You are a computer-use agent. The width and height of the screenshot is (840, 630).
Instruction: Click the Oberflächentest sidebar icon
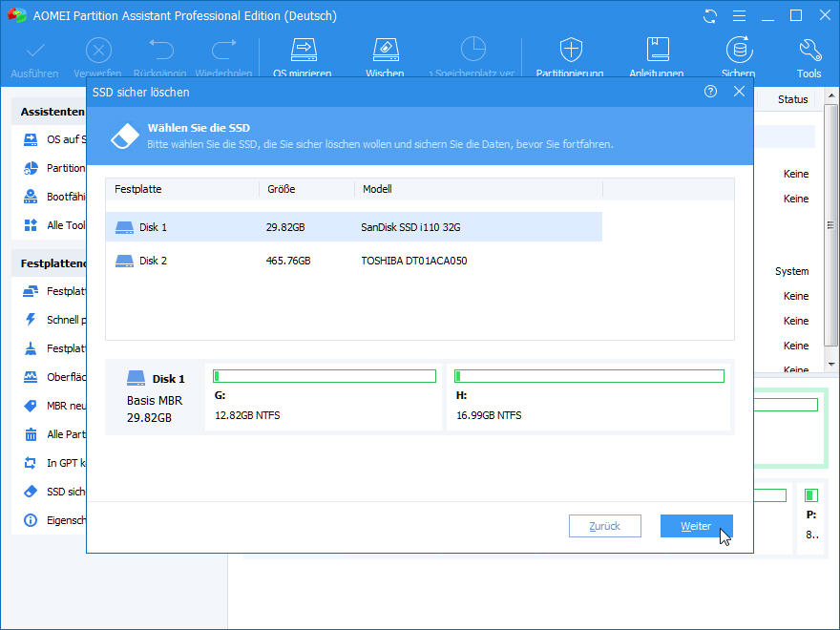[x=31, y=377]
